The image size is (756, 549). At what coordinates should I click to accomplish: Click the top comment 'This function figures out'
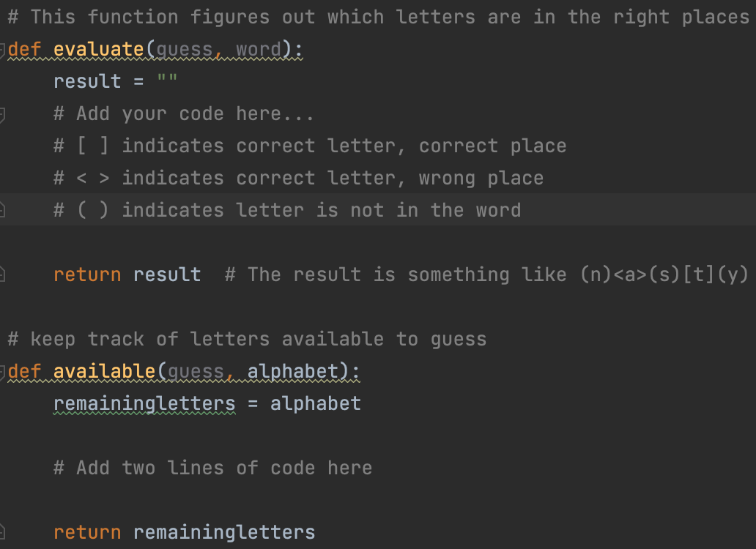point(378,17)
